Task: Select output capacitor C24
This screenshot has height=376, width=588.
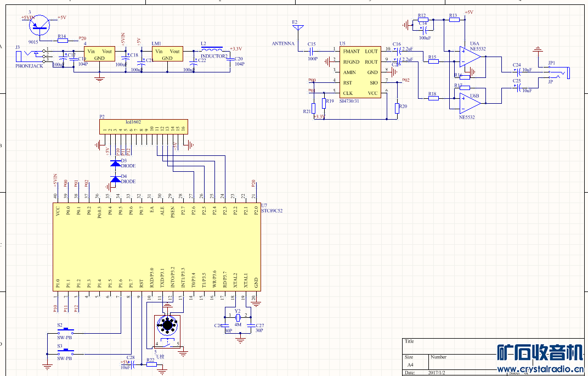Action: [518, 72]
